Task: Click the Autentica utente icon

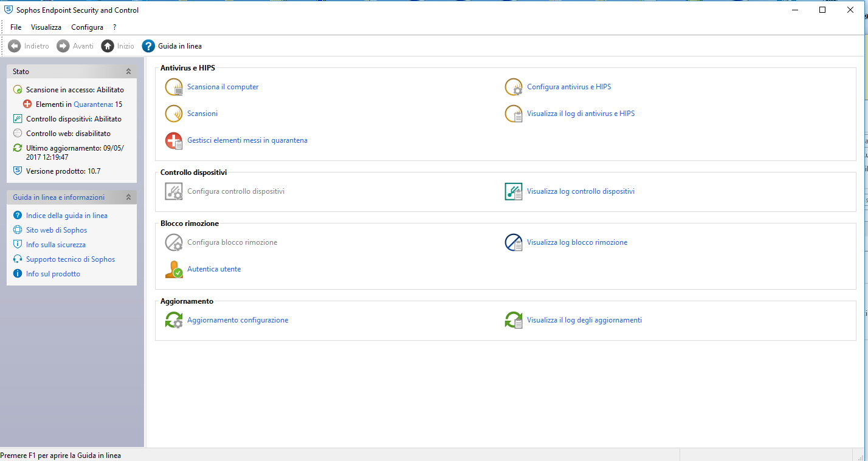Action: [174, 269]
